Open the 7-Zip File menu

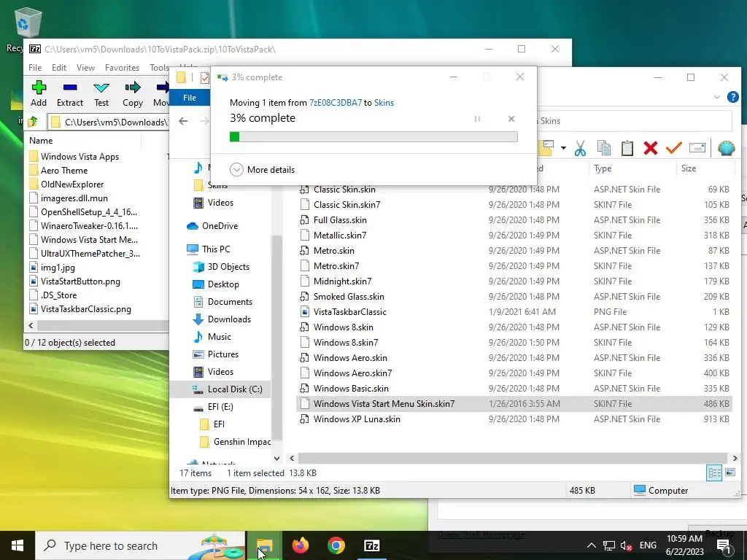pyautogui.click(x=35, y=68)
